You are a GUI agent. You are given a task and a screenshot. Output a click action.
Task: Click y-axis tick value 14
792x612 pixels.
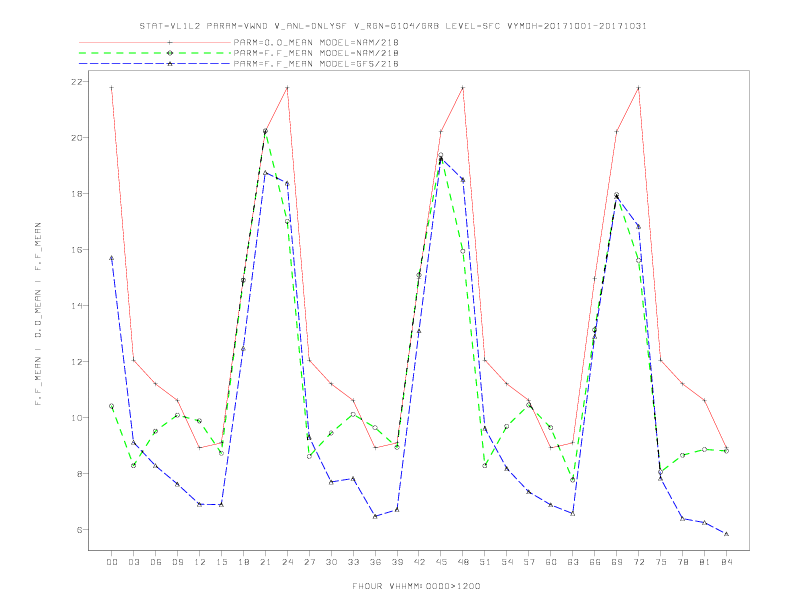(77, 306)
